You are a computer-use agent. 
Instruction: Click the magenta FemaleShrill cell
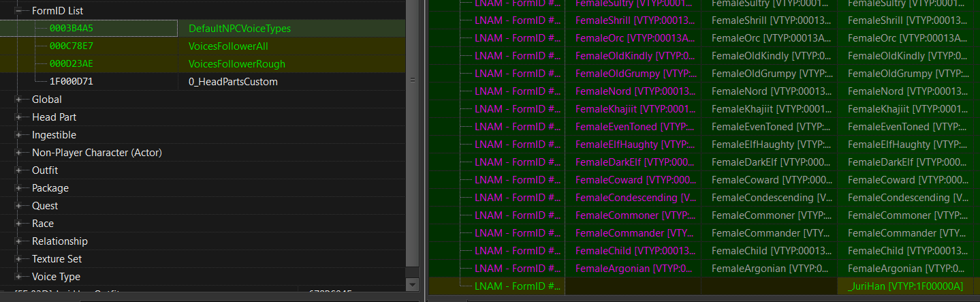(635, 20)
